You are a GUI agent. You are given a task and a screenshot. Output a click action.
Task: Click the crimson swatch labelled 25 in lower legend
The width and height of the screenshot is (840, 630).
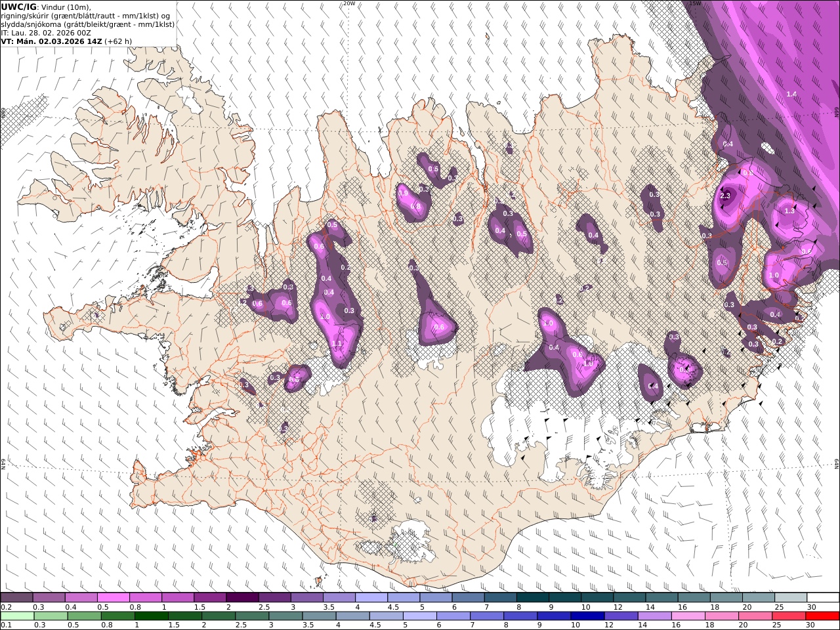coord(789,616)
